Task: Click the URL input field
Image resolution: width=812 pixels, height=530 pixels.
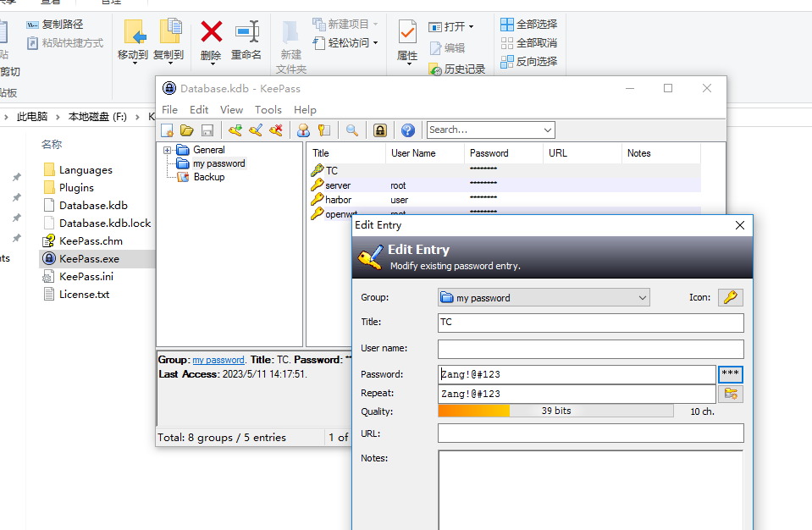Action: point(590,433)
